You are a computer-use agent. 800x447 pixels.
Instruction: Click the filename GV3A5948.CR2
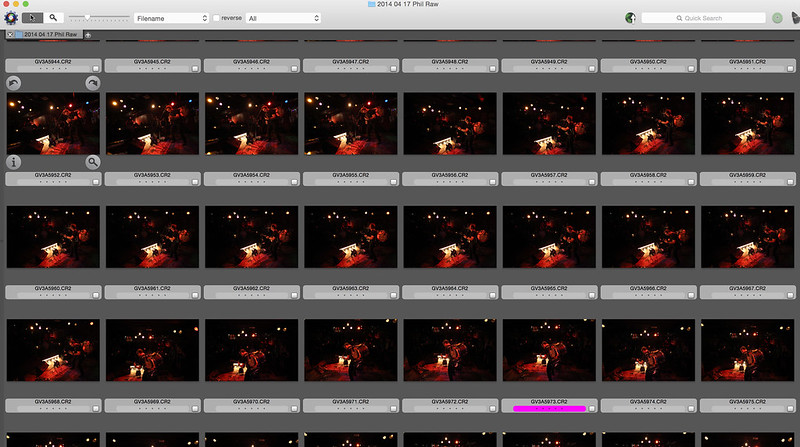[449, 62]
